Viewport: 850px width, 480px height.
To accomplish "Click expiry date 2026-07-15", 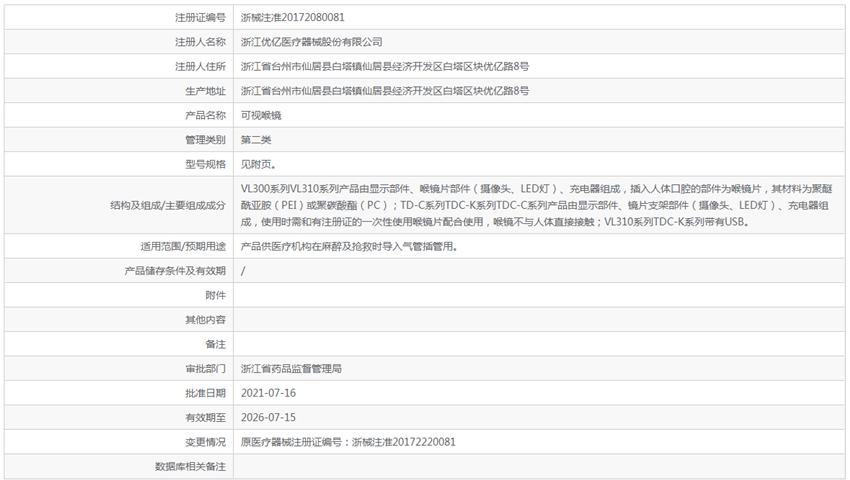I will click(x=268, y=417).
